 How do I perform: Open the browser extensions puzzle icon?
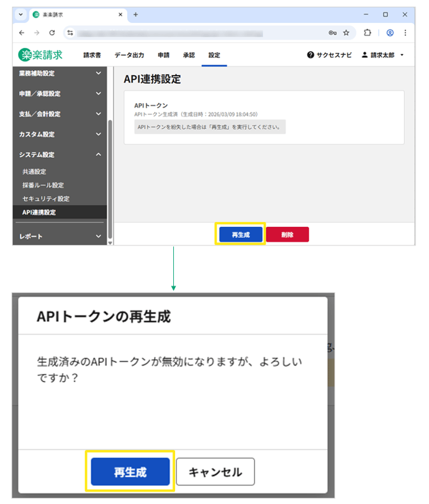(x=368, y=32)
